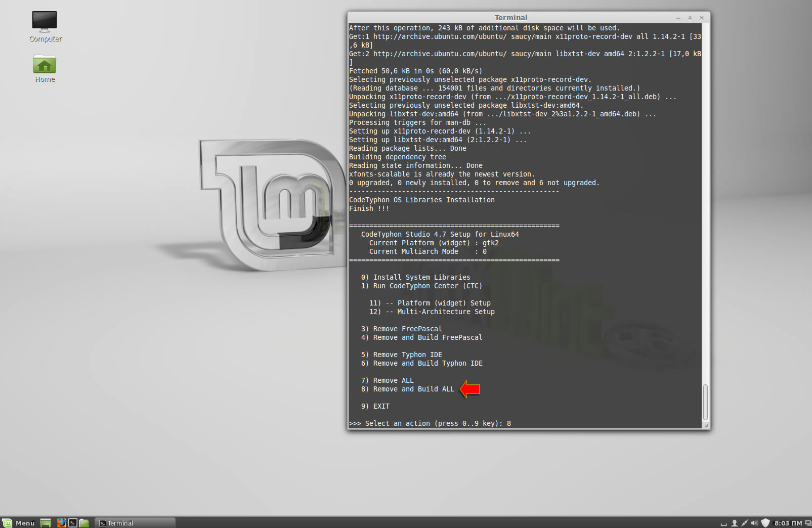Open the update manager shield icon
This screenshot has width=812, height=528.
click(765, 523)
